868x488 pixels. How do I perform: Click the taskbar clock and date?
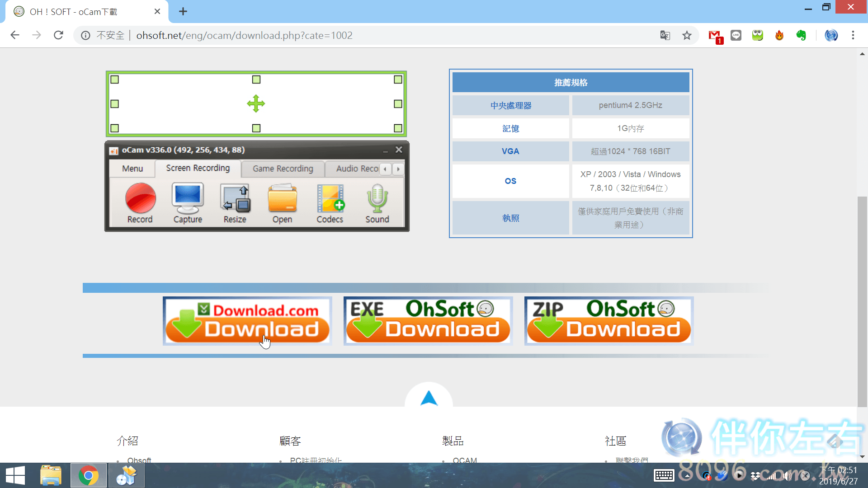pyautogui.click(x=839, y=475)
